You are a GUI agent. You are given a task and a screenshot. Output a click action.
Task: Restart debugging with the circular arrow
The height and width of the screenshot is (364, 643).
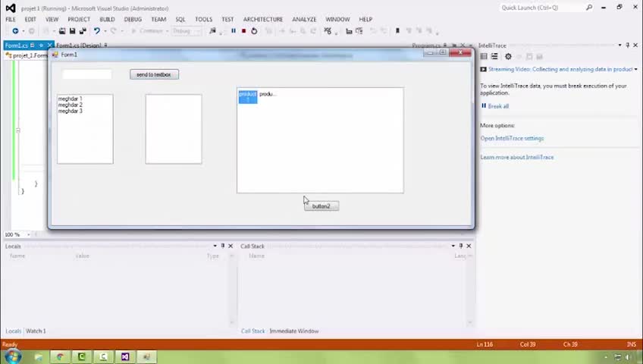254,31
